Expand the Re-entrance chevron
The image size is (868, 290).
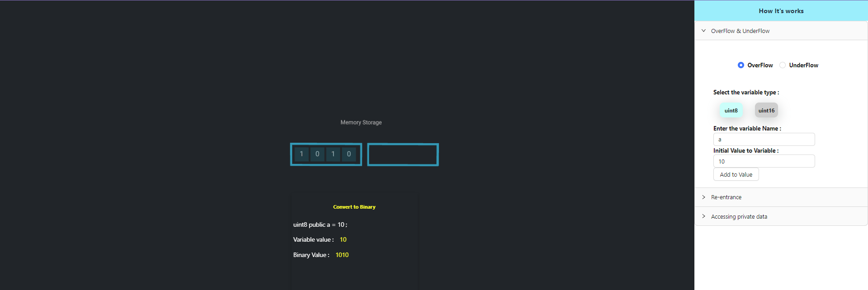pyautogui.click(x=703, y=197)
